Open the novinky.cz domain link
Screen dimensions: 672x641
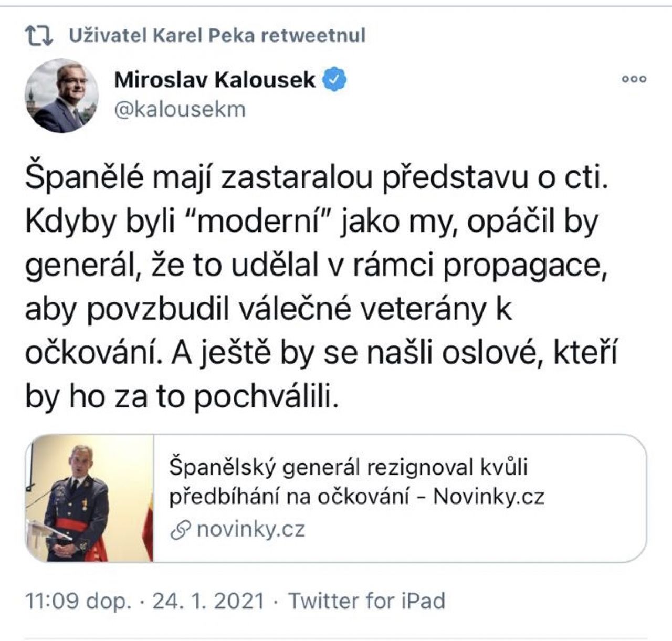[x=251, y=529]
